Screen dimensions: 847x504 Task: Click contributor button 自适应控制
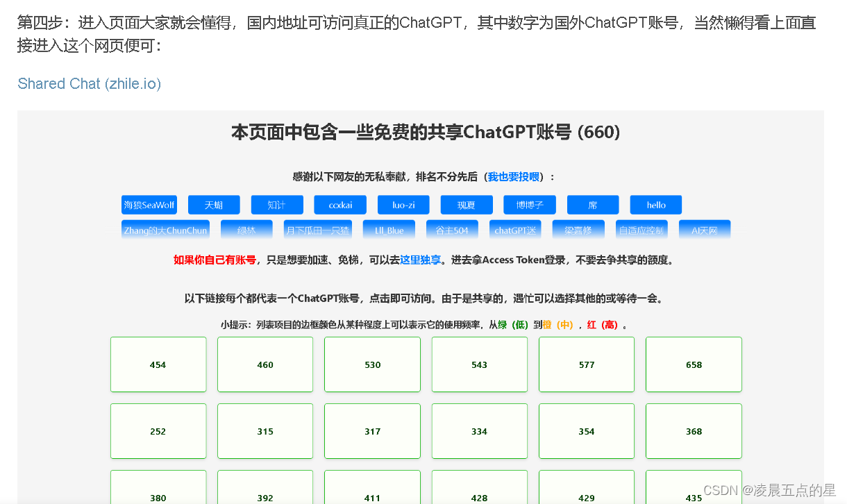tap(641, 230)
